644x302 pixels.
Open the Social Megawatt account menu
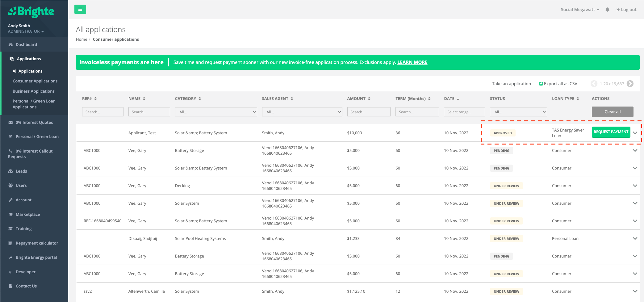pos(579,10)
